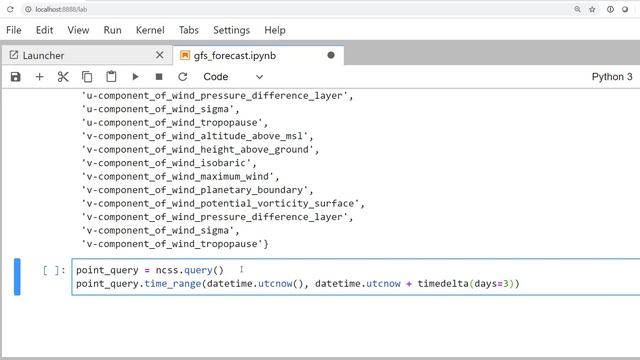The height and width of the screenshot is (360, 640).
Task: Click the 'v-component_of_wind_isobaric' output line
Action: (169, 163)
